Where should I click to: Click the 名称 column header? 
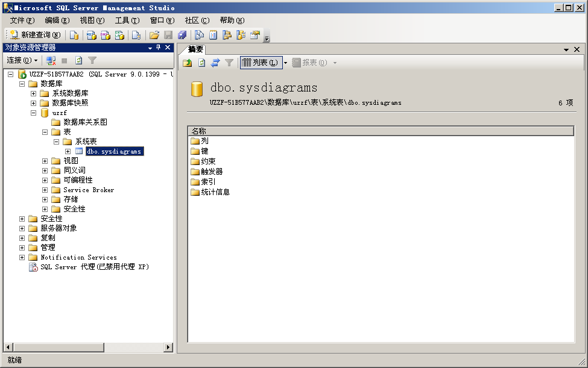tap(381, 131)
